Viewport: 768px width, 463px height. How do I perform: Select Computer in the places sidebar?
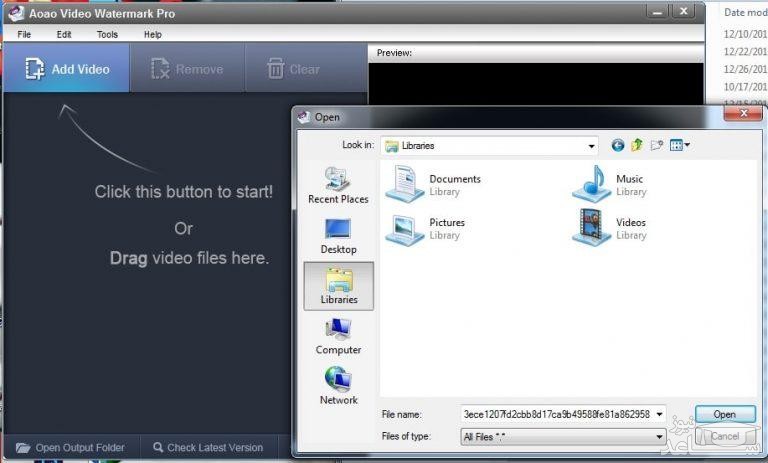pyautogui.click(x=338, y=337)
